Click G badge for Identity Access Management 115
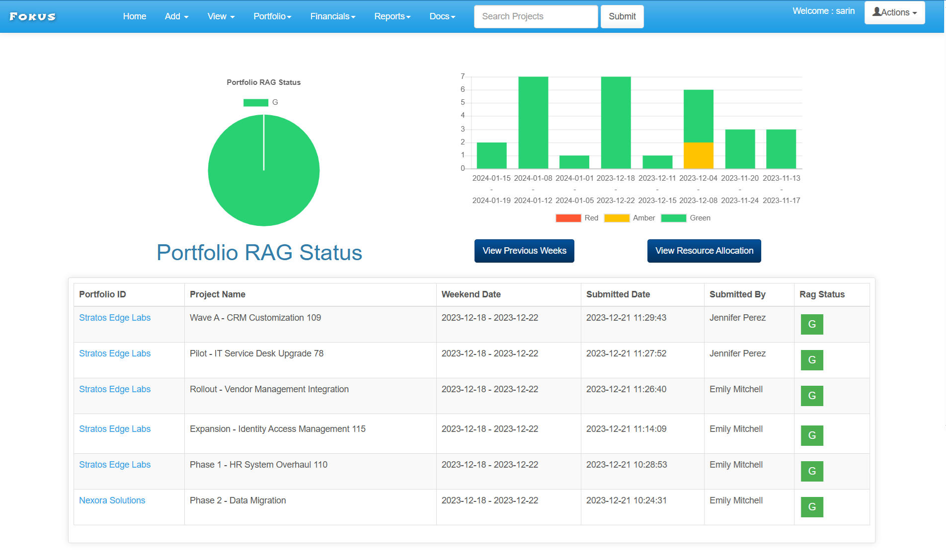 (812, 435)
